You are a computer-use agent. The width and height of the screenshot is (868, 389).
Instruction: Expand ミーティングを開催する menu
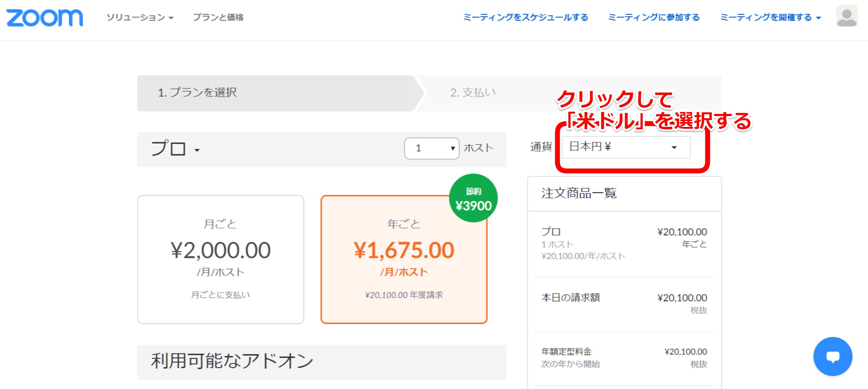[x=770, y=18]
